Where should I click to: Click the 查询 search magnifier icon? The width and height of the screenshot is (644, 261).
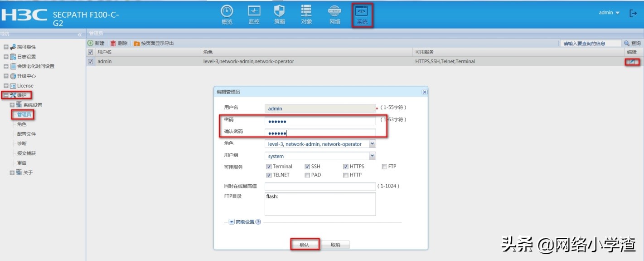pyautogui.click(x=627, y=43)
